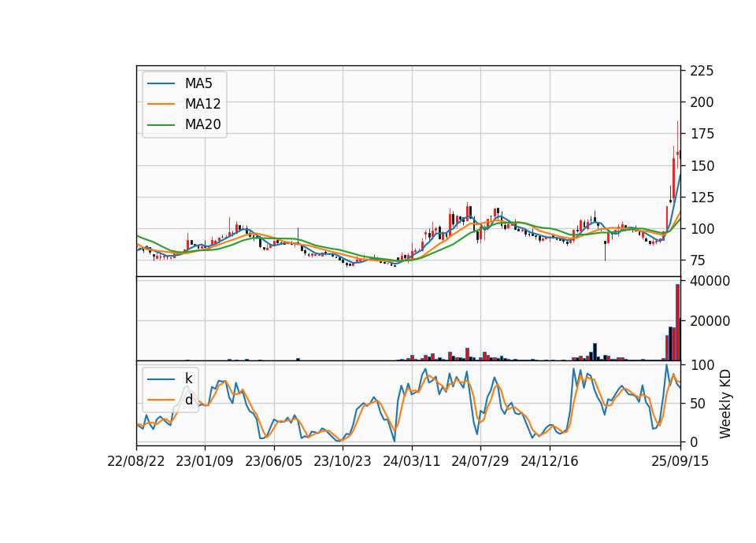The width and height of the screenshot is (756, 543).
Task: Click the green MA20 legend line sample
Action: click(161, 125)
